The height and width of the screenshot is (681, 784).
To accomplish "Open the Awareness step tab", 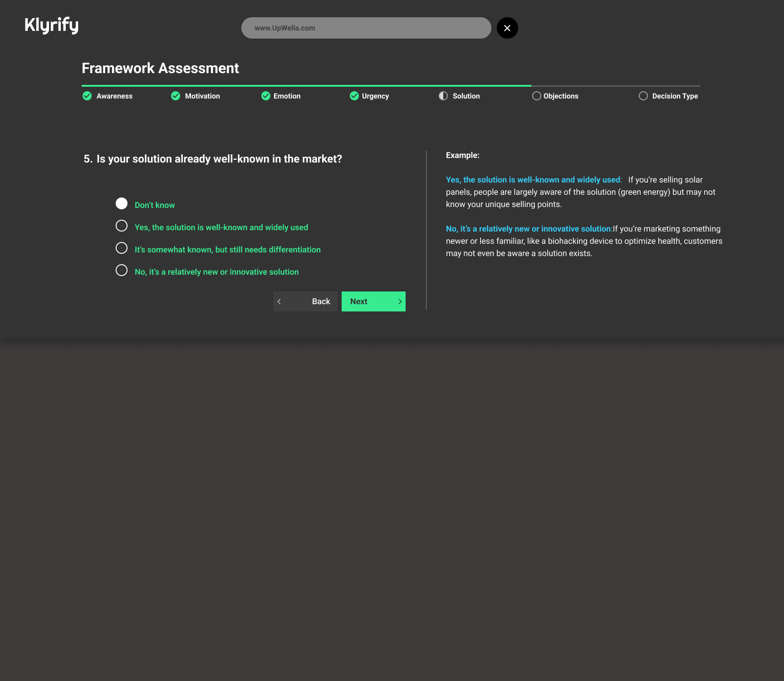I will click(114, 96).
